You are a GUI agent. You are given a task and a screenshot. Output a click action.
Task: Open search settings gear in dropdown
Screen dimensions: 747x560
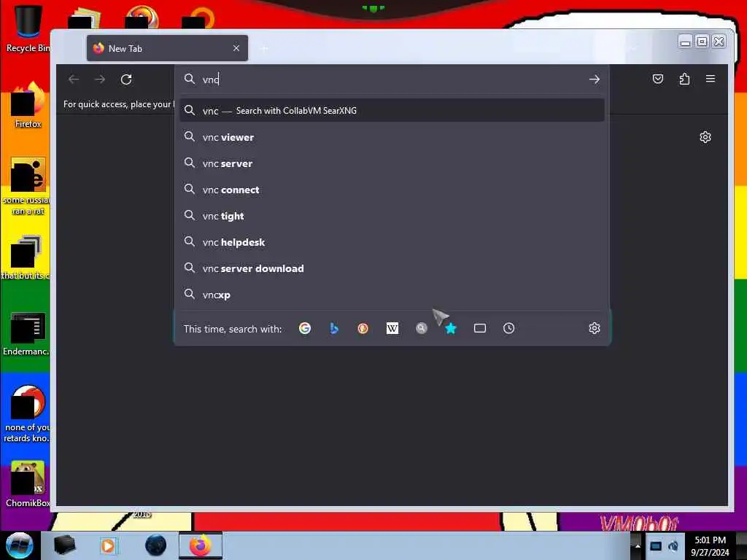coord(594,328)
